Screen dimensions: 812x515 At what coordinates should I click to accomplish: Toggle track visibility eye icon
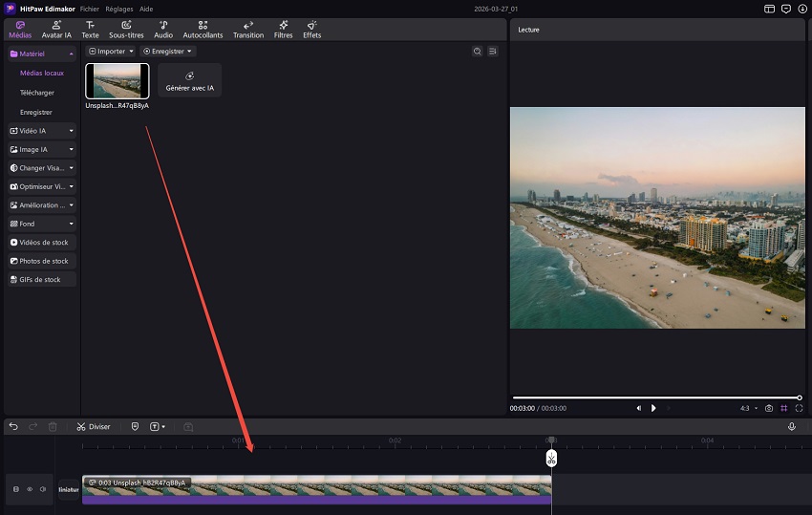(x=30, y=489)
